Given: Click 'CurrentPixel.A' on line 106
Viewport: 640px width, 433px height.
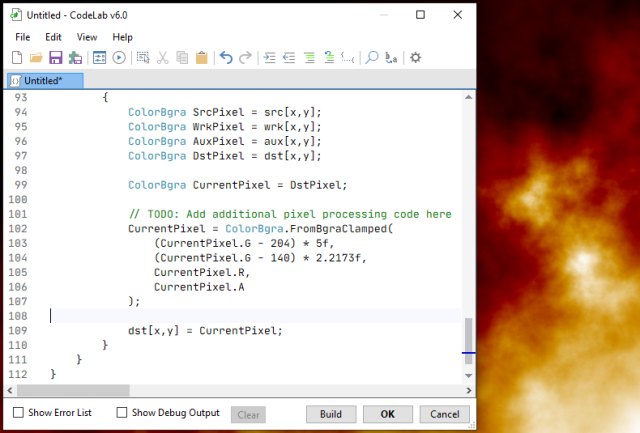Looking at the screenshot, I should [x=199, y=287].
